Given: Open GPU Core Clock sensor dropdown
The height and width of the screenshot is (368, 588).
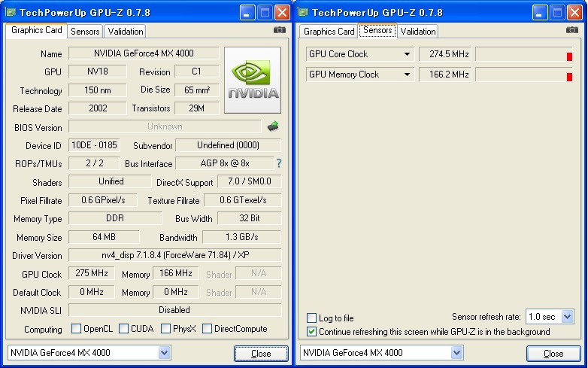Looking at the screenshot, I should pos(407,54).
